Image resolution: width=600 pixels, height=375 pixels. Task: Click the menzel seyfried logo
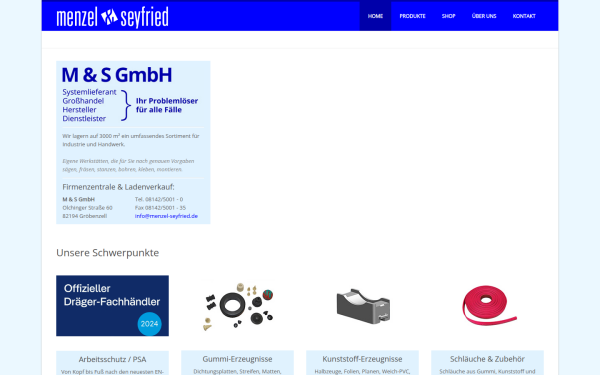(x=112, y=17)
